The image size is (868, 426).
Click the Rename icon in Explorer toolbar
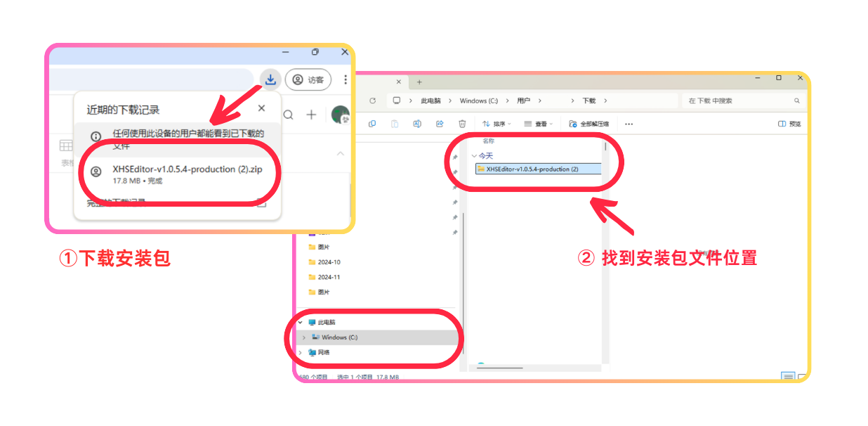416,123
